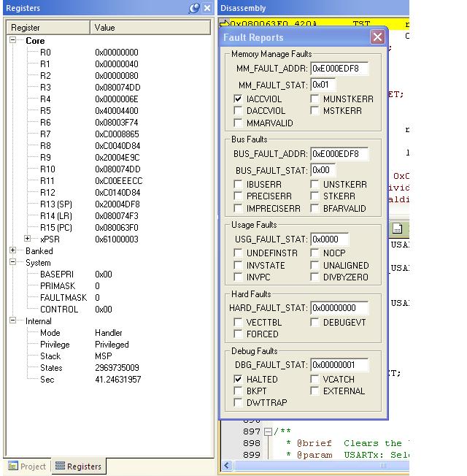Viewport: 467px width, 476px height.
Task: Click the Register column header
Action: 49,28
